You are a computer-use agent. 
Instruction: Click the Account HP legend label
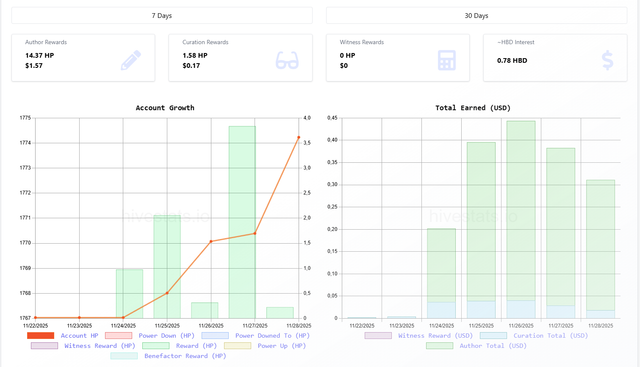pos(80,336)
